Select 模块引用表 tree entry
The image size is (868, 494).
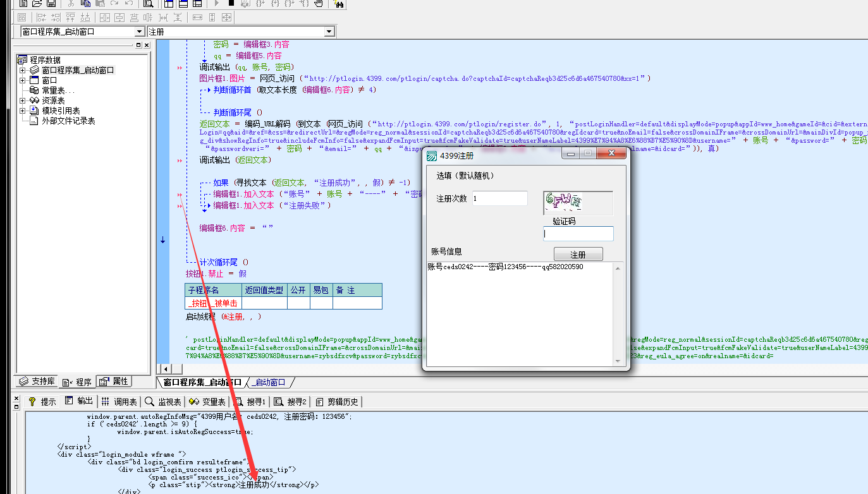click(x=61, y=111)
